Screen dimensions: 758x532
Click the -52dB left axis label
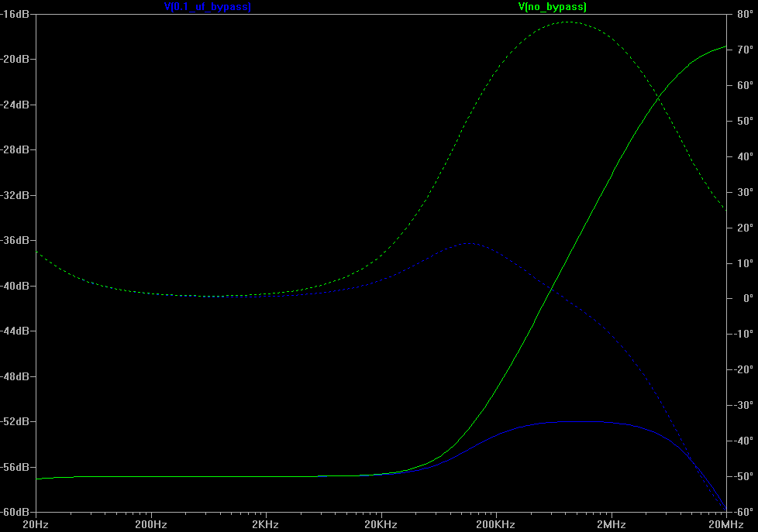pos(15,421)
